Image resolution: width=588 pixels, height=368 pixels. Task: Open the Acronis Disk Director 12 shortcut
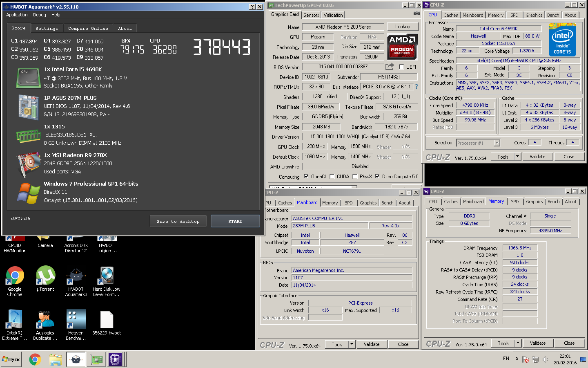[x=76, y=243]
